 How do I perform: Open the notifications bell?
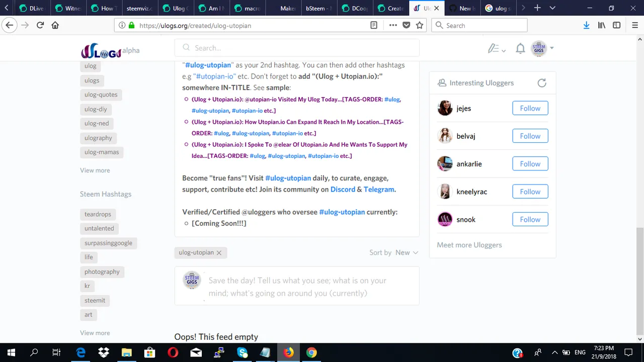[520, 48]
